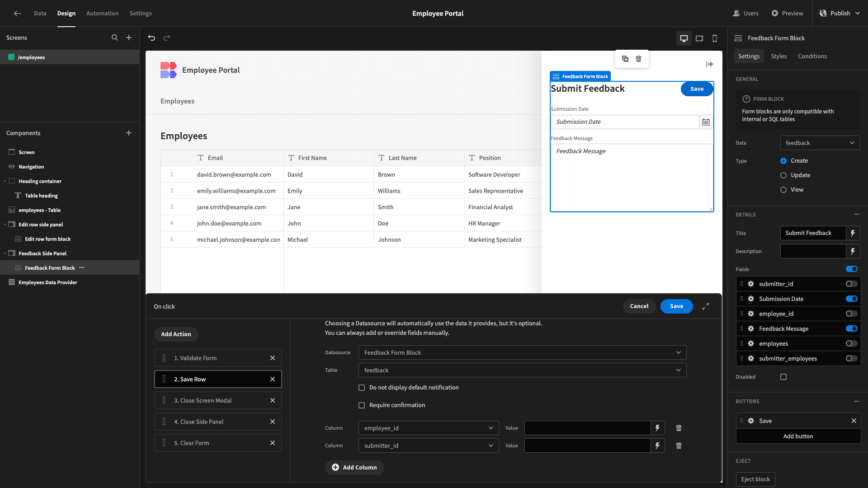Expand the On click drawer fullscreen
This screenshot has width=868, height=488.
point(706,306)
